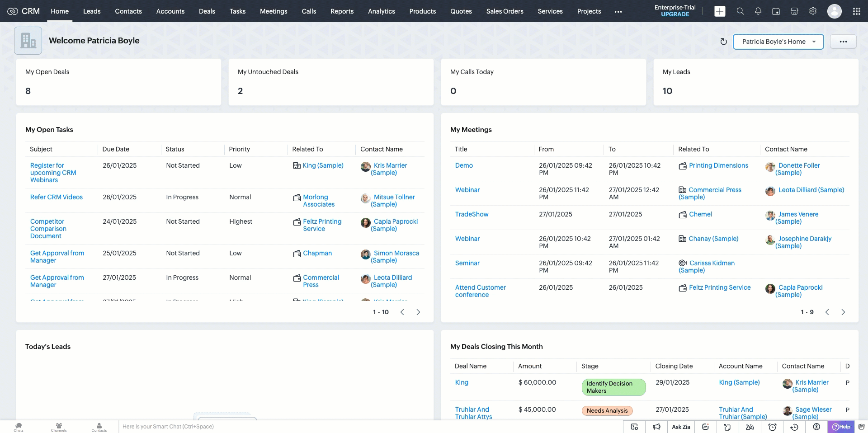
Task: Go to the Reports tab
Action: click(342, 11)
